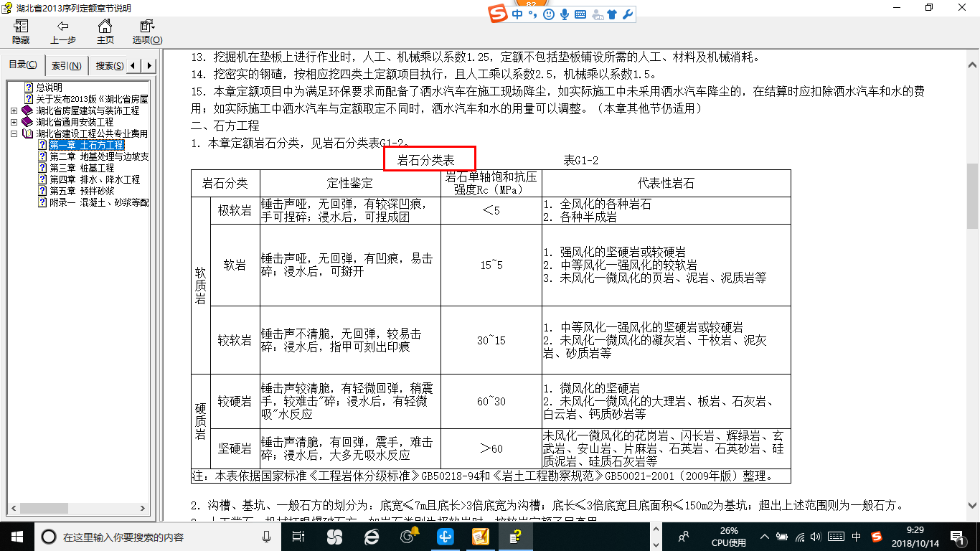The width and height of the screenshot is (980, 551).
Task: Open the 关于发布2013版 topic
Action: pos(92,99)
